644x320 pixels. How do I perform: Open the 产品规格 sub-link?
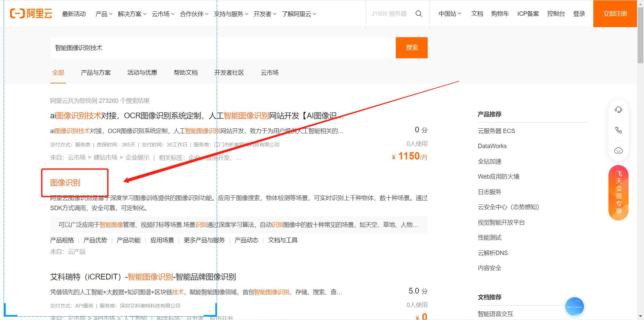pyautogui.click(x=62, y=240)
